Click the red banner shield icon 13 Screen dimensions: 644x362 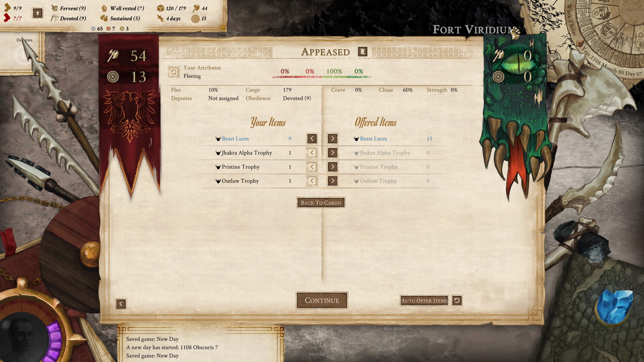click(113, 77)
